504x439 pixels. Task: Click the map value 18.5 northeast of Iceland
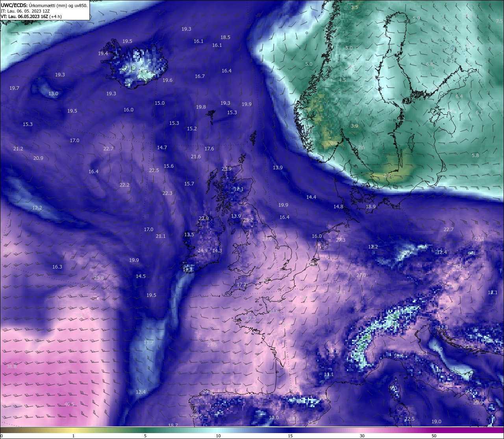(x=225, y=37)
